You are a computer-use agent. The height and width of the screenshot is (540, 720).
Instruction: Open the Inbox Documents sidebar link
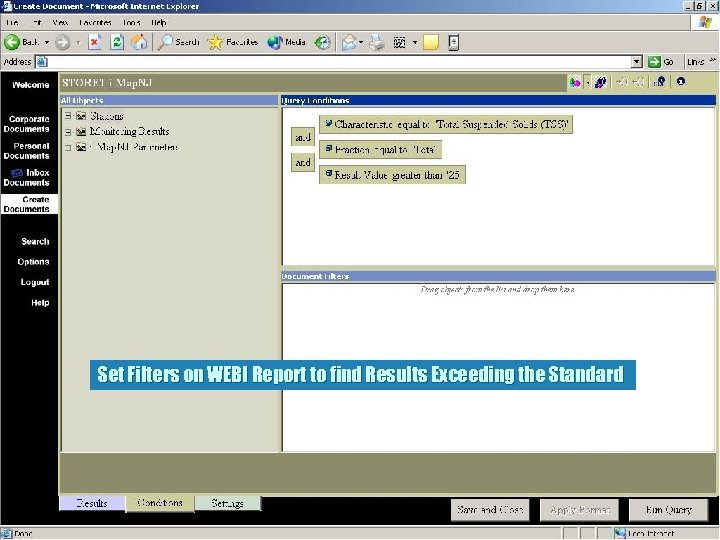click(26, 178)
